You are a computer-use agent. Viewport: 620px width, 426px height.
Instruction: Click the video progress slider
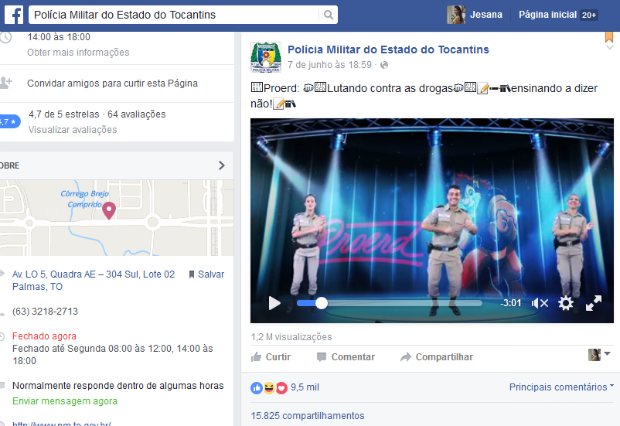(389, 303)
